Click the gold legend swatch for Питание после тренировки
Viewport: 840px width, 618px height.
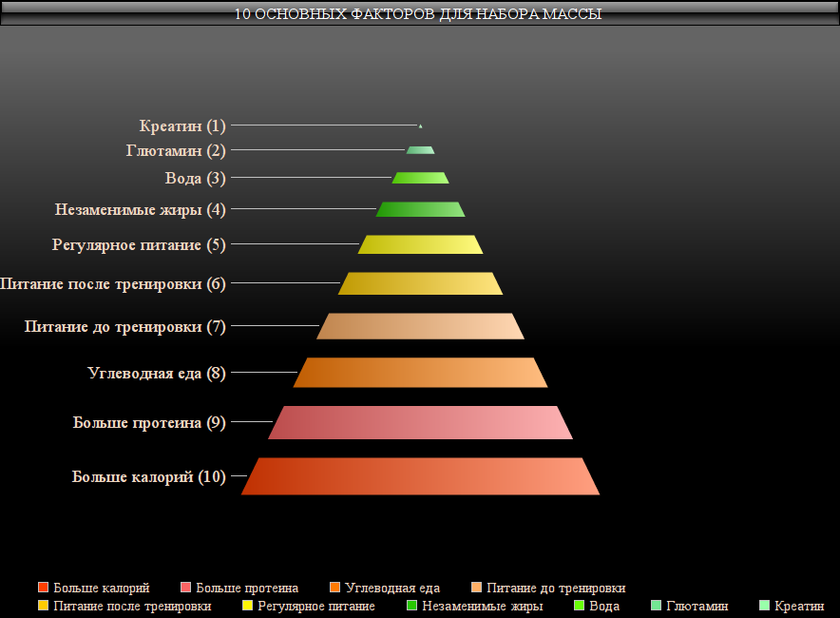pos(44,606)
